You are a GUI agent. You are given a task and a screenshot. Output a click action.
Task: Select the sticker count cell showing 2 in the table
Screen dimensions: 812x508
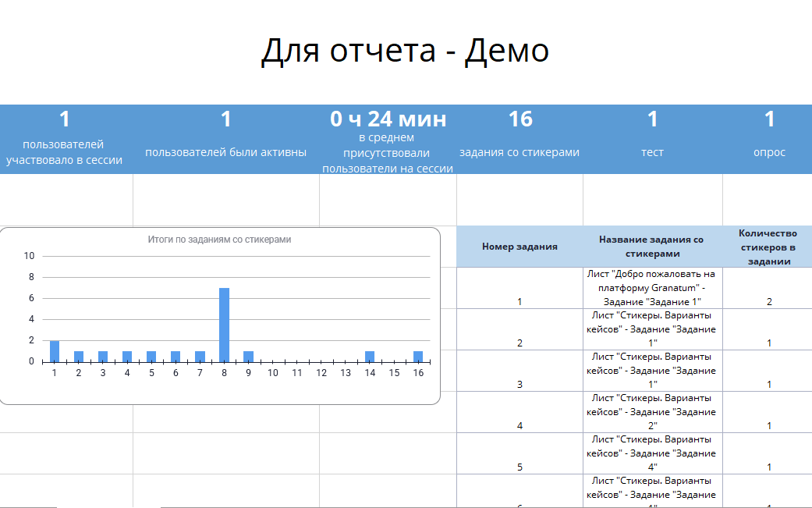coord(769,301)
